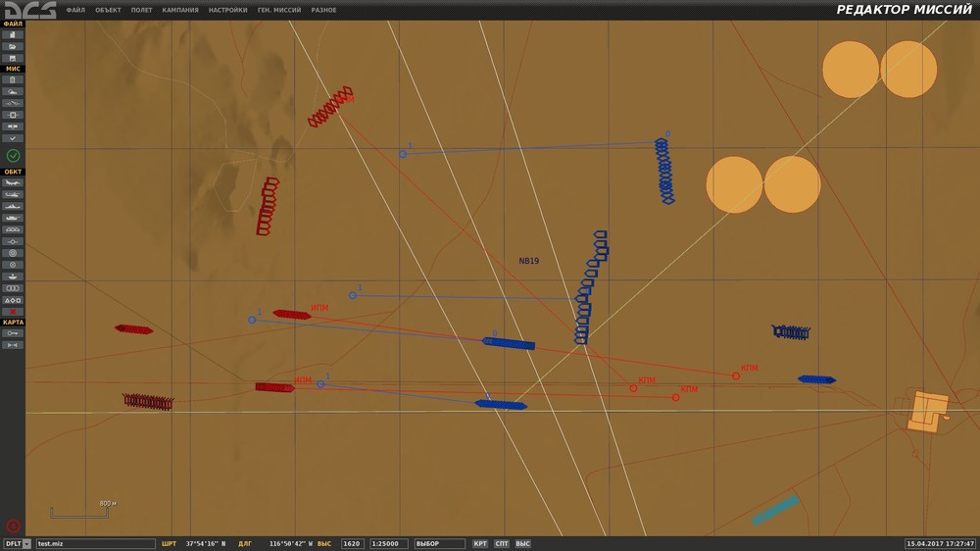Open the mission goals icon under МИС

pos(13,115)
